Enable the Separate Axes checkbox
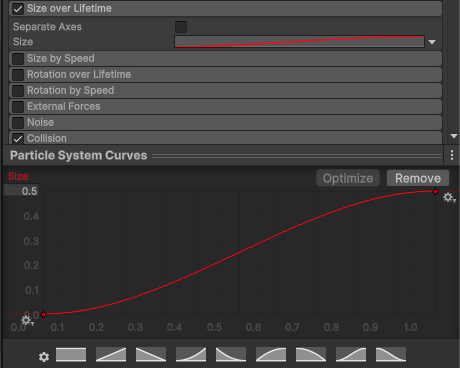 [x=181, y=27]
